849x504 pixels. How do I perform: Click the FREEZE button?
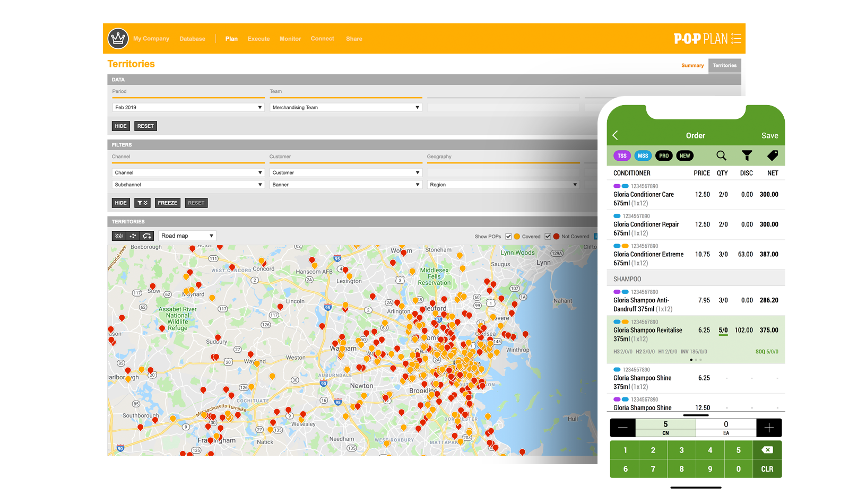167,203
